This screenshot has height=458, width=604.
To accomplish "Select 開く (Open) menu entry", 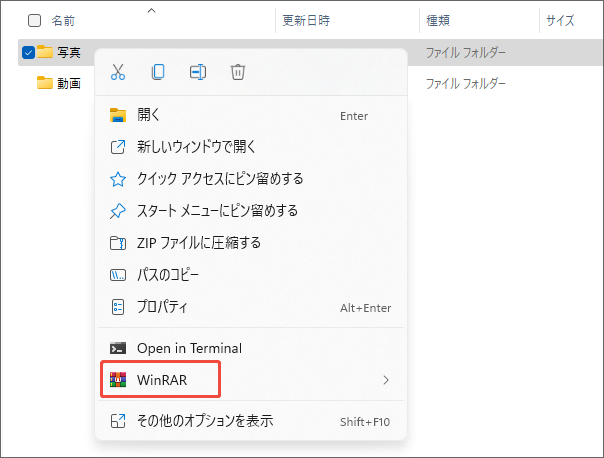I will pos(251,115).
